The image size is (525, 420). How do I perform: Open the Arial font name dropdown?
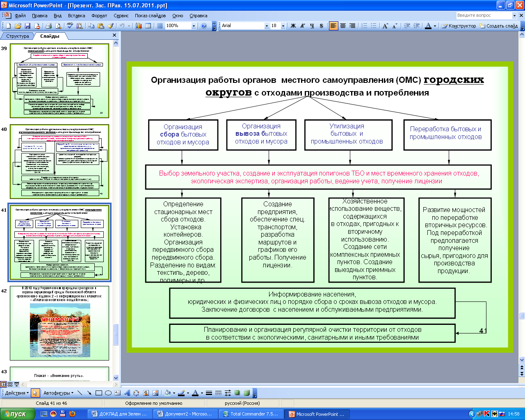267,26
